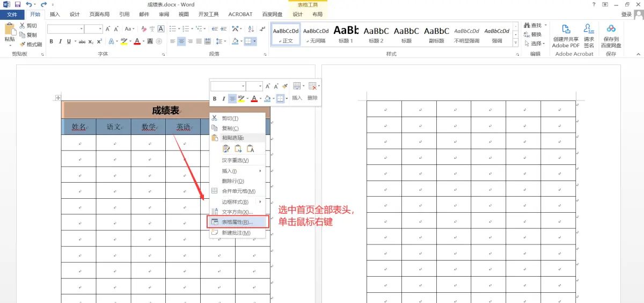Apply yellow text highlight in ribbon
The width and height of the screenshot is (644, 303).
[124, 41]
